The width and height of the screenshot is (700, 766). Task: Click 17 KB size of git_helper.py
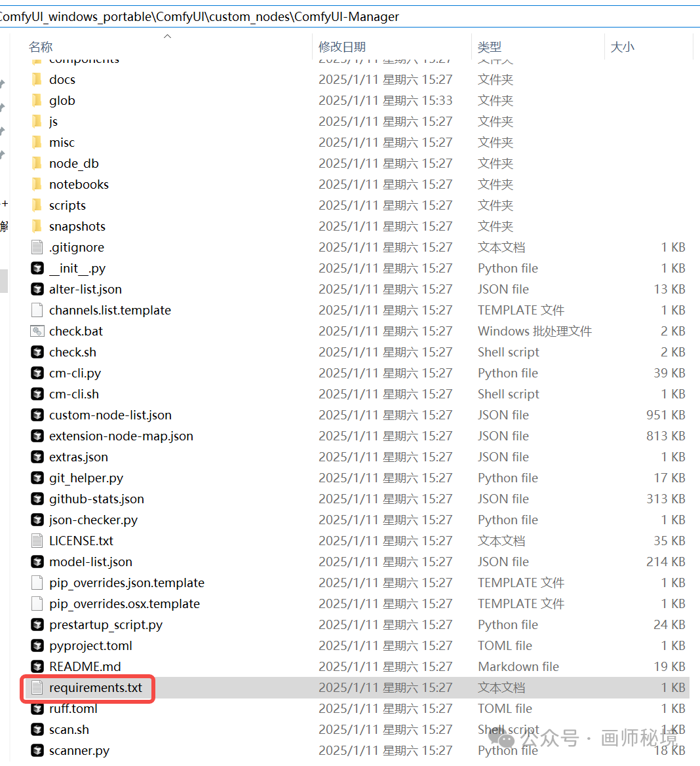tap(669, 478)
